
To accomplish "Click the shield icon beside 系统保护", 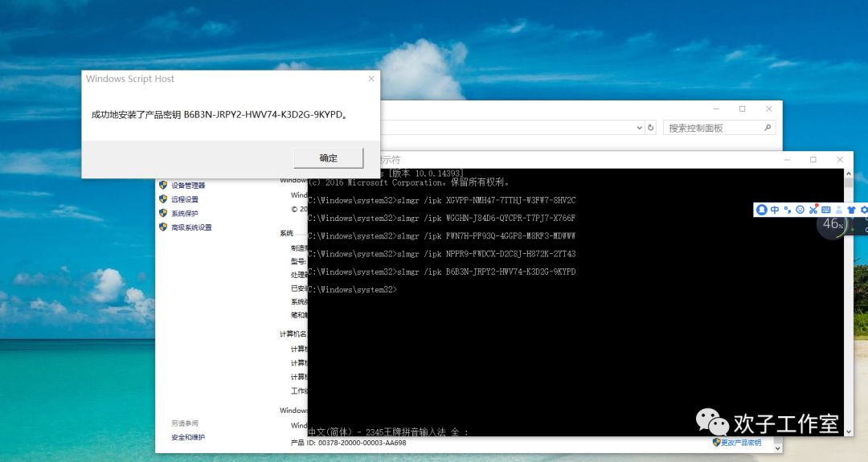I will [163, 212].
